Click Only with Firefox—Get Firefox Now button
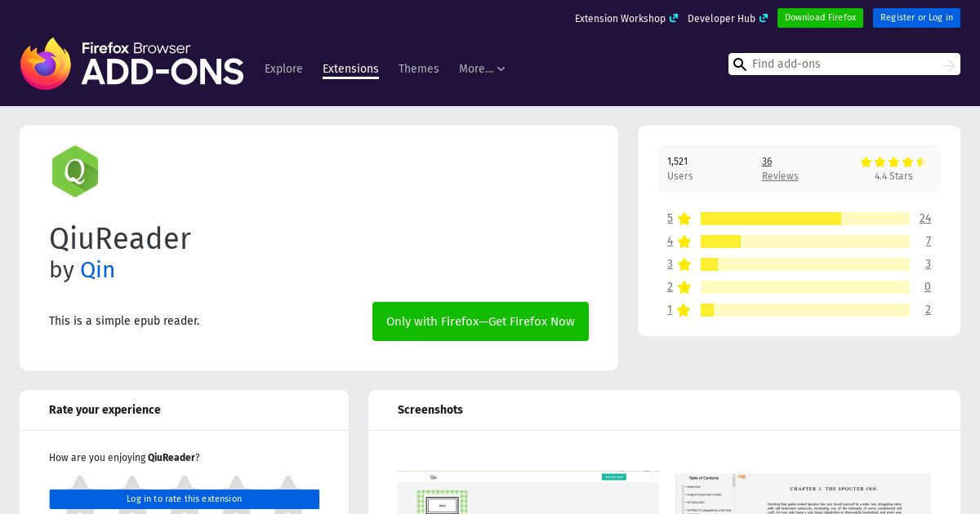The image size is (980, 514). coord(480,321)
